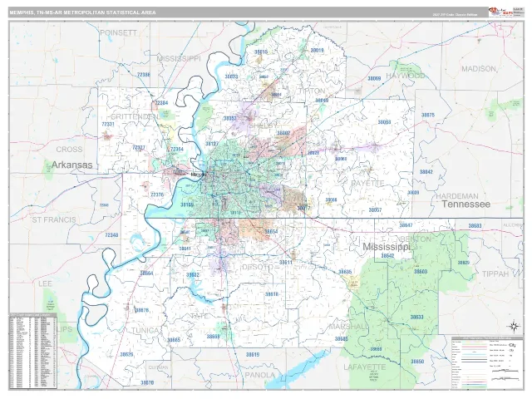Viewport: 532px width, 399px height.
Task: Click the LEE county label
Action: click(45, 283)
